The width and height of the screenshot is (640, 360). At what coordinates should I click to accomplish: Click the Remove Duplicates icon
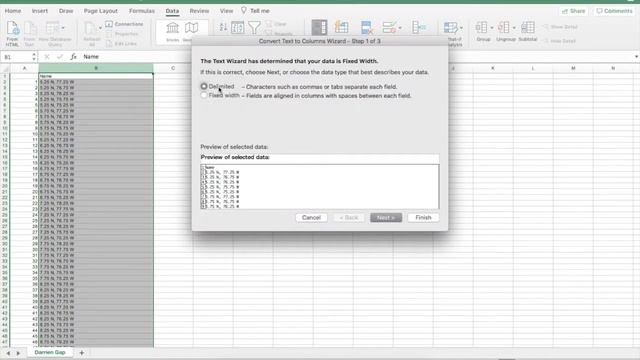pyautogui.click(x=366, y=27)
